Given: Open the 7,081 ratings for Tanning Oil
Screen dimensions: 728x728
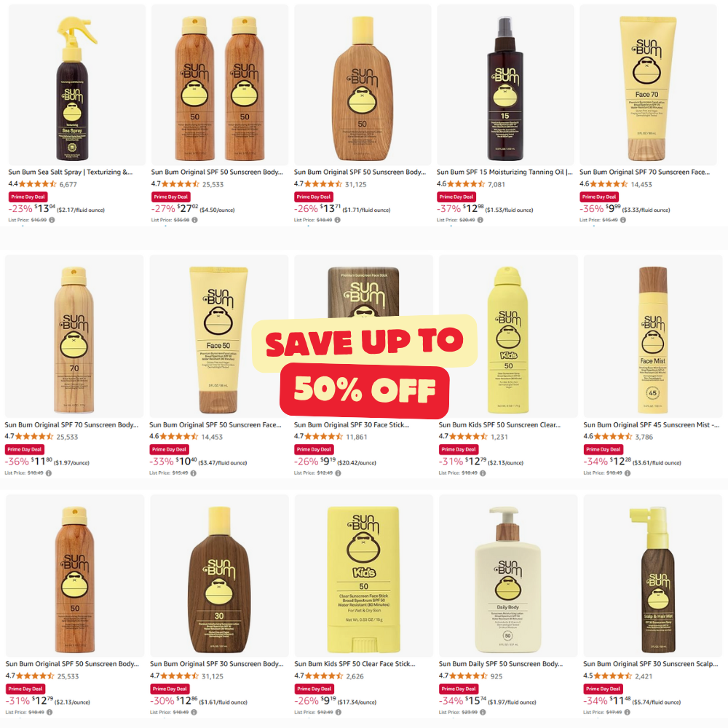Looking at the screenshot, I should tap(496, 184).
